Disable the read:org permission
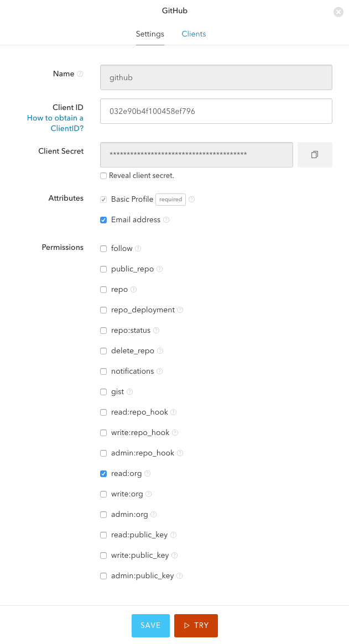 (x=103, y=473)
